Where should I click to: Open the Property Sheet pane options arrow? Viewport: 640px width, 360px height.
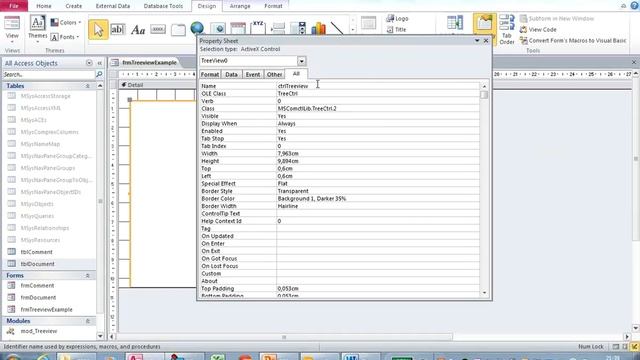[x=477, y=41]
